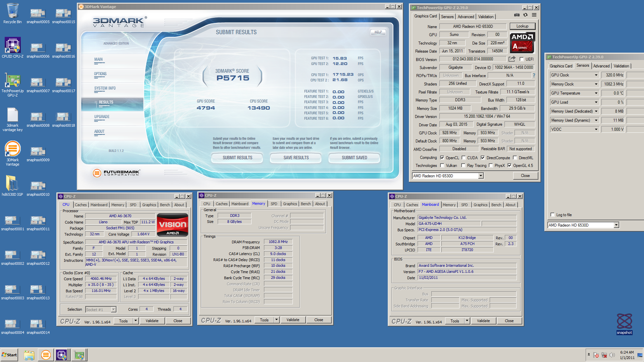Open snaphsot0005 image on desktop
Image resolution: width=644 pixels, height=362 pixels.
click(38, 16)
